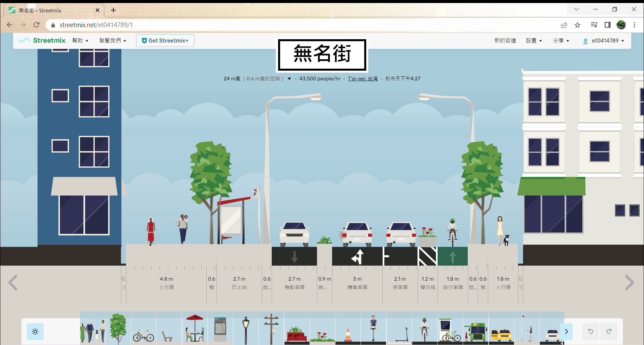The height and width of the screenshot is (345, 644).
Task: Open the 分享 share menu
Action: [x=561, y=41]
